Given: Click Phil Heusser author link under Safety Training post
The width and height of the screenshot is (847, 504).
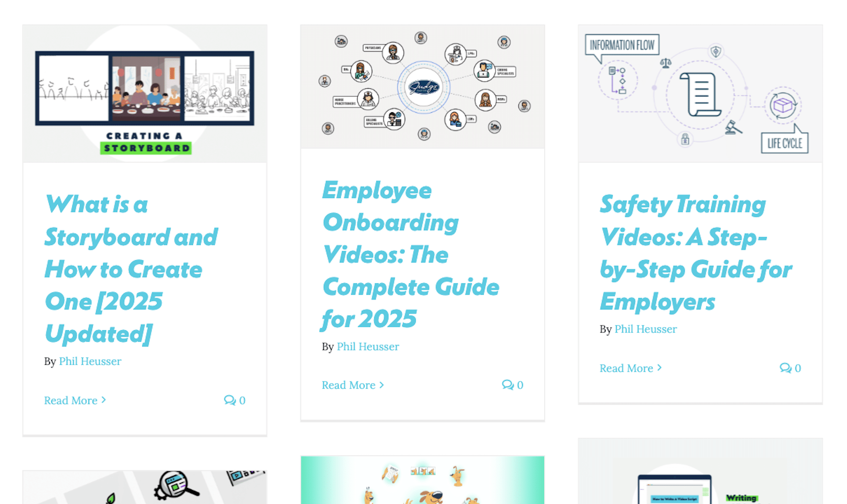Looking at the screenshot, I should click(x=645, y=329).
